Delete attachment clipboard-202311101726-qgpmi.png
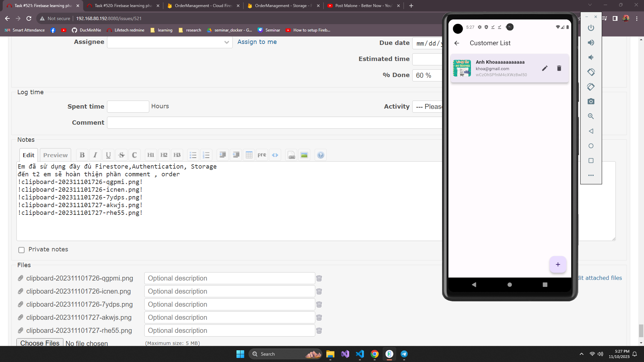Viewport: 644px width, 362px height. (319, 278)
